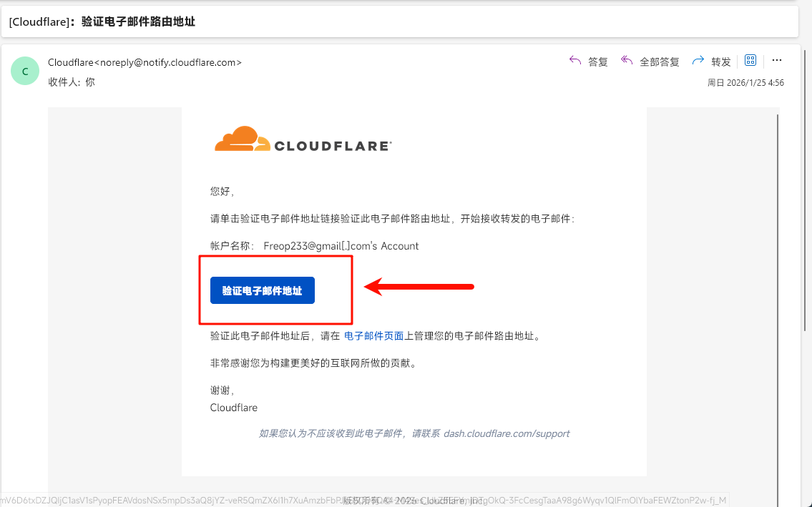Click the Cloudflare cloud logo
This screenshot has width=812, height=507.
coord(241,139)
